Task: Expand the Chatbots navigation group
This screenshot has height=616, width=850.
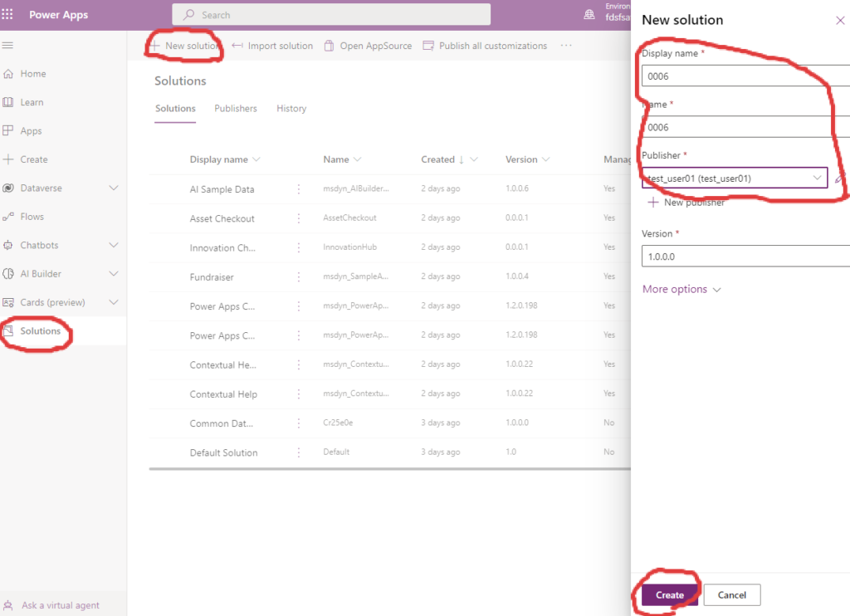Action: 114,246
